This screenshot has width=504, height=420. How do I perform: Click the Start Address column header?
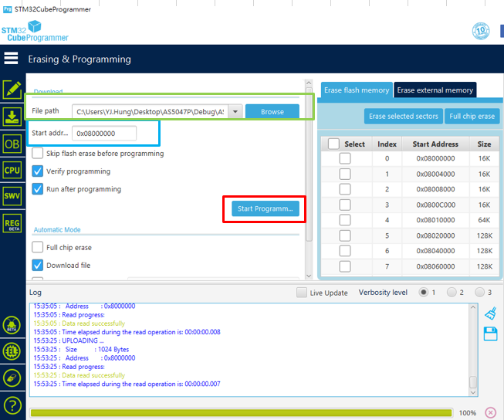(x=435, y=144)
